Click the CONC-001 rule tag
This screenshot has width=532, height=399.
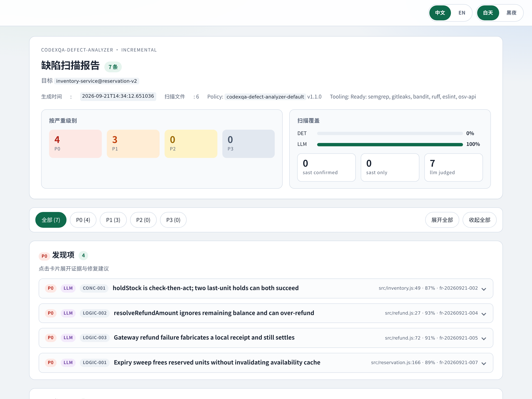pyautogui.click(x=94, y=288)
